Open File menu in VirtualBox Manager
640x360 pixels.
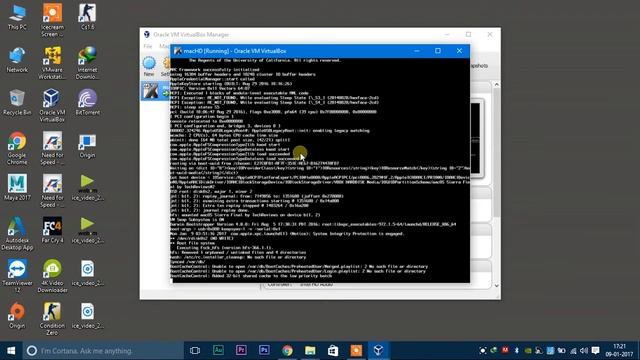[148, 46]
